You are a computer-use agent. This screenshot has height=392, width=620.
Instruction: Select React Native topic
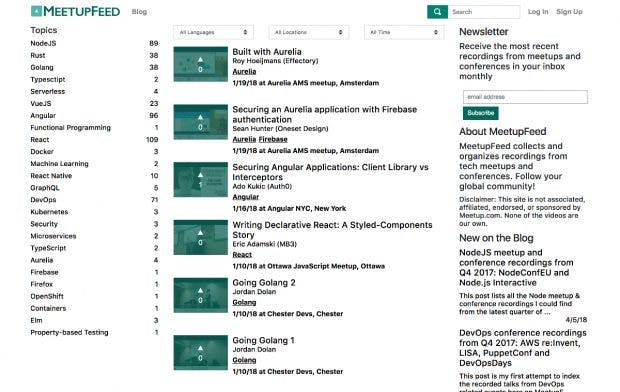pos(51,176)
